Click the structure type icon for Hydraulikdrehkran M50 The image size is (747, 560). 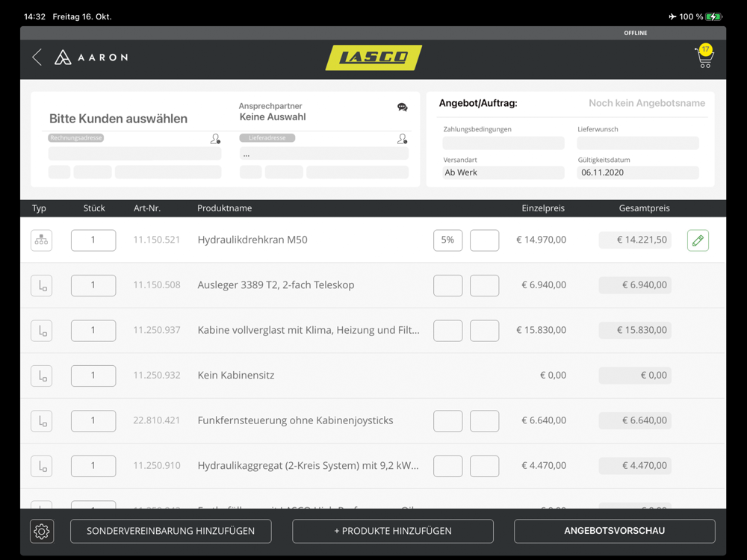click(x=41, y=240)
